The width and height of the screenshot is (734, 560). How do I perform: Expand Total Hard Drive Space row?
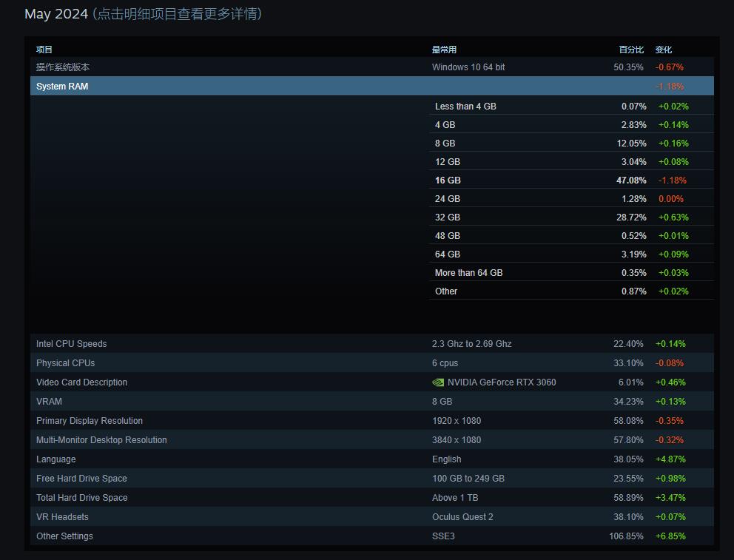click(81, 498)
